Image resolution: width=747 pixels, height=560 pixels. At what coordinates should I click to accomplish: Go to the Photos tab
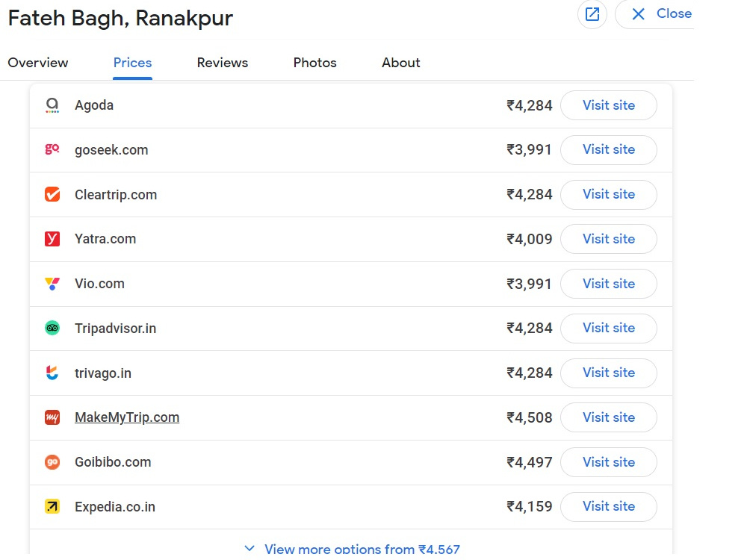(x=315, y=63)
